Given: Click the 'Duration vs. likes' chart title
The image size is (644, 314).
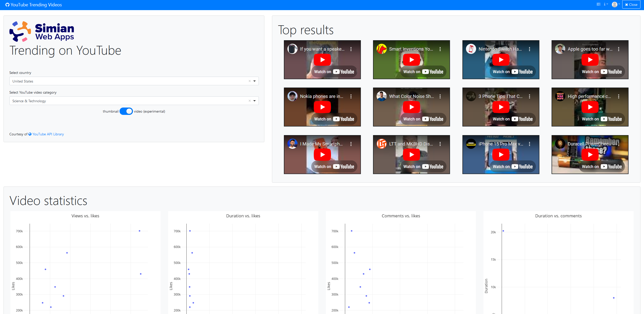Looking at the screenshot, I should 243,216.
